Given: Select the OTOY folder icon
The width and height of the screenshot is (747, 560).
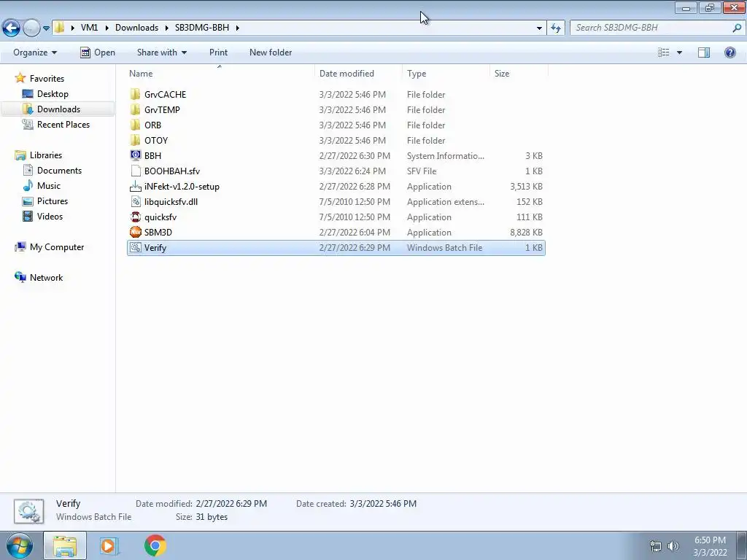Looking at the screenshot, I should click(135, 141).
